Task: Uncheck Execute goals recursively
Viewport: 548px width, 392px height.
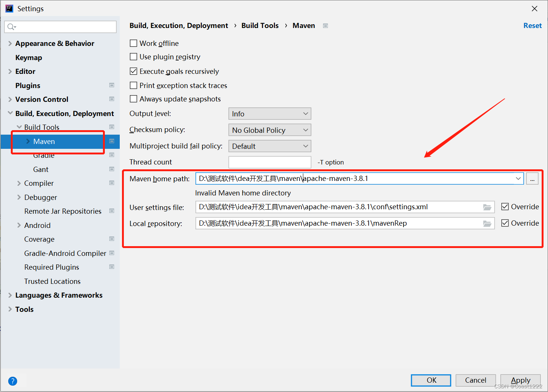Action: [x=133, y=71]
